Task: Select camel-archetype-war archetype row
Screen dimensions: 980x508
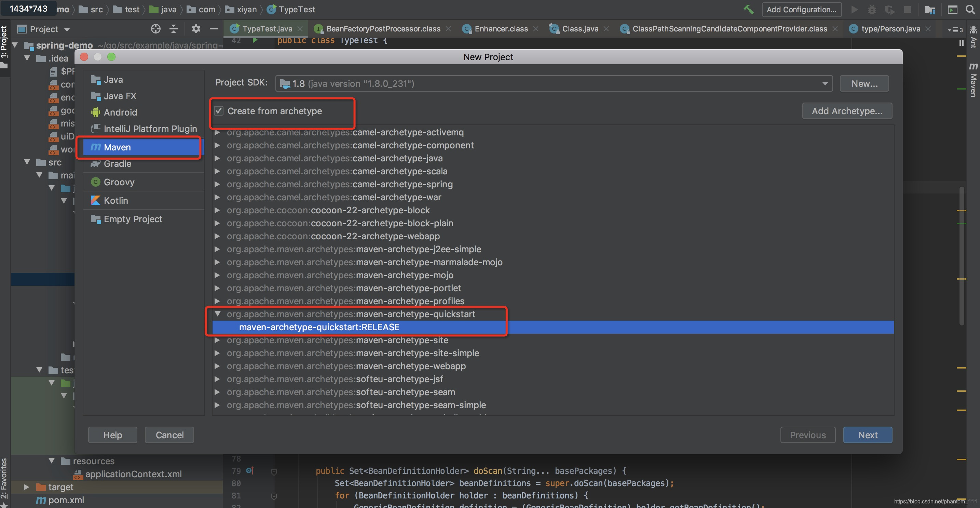Action: point(553,197)
